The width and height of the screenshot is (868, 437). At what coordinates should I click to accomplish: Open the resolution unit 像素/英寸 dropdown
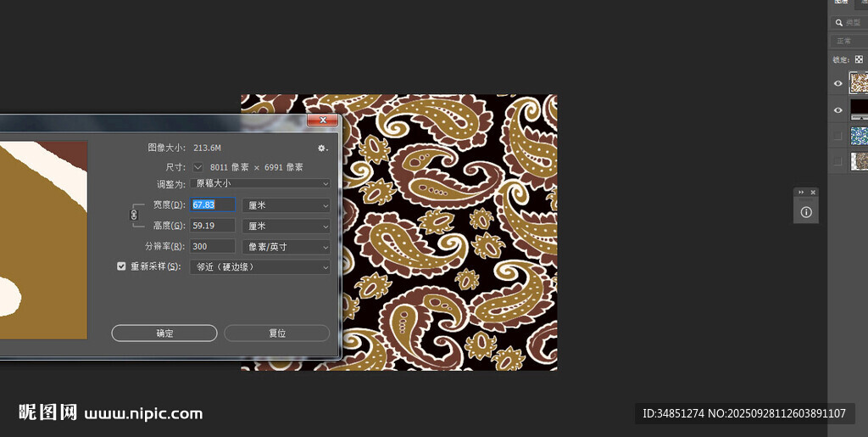[286, 247]
